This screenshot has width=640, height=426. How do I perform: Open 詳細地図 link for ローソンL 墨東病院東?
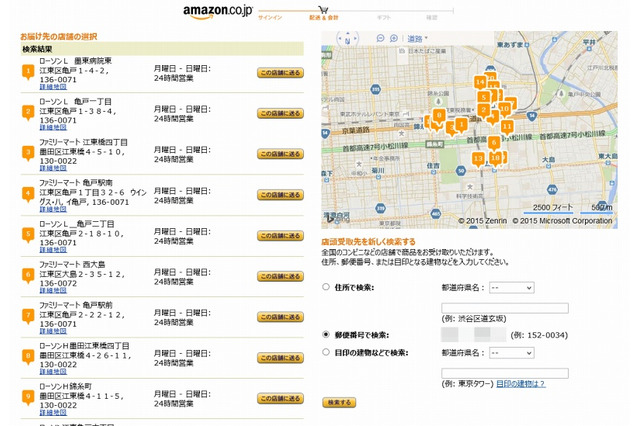click(53, 87)
